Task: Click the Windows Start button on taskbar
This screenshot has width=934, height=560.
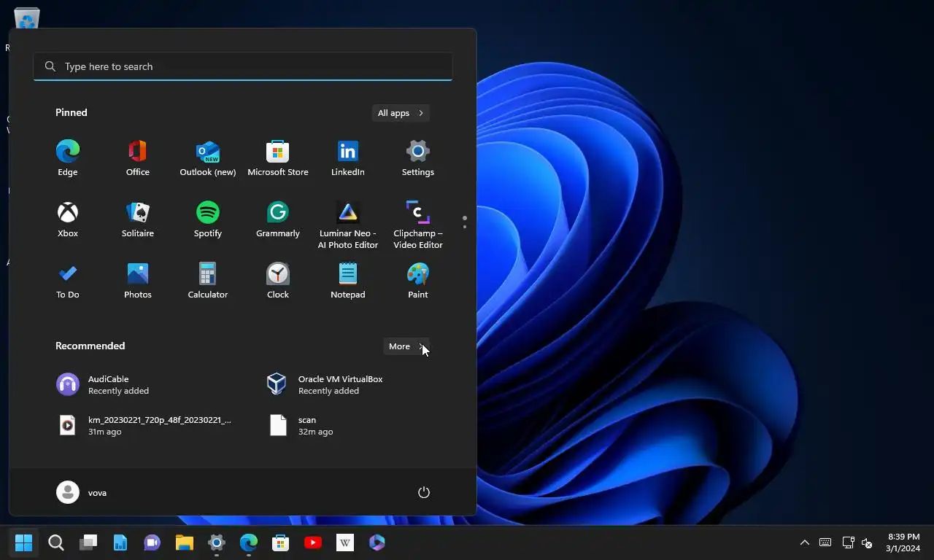Action: (24, 542)
